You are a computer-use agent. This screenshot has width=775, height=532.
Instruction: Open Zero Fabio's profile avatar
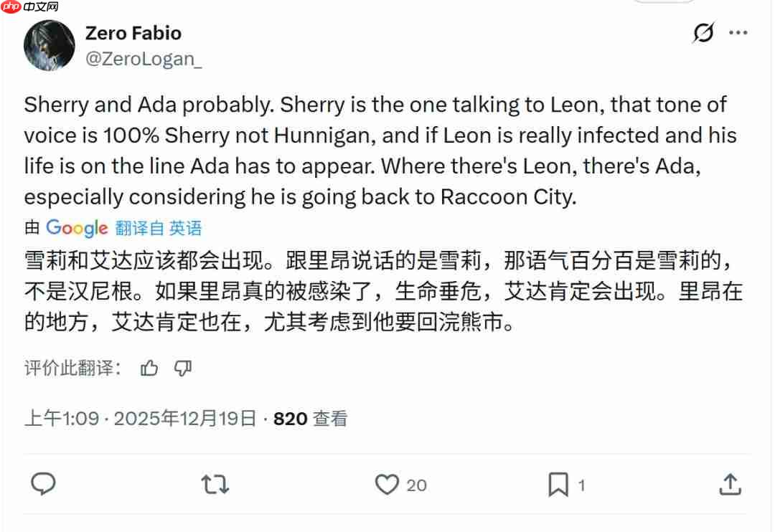click(x=49, y=45)
